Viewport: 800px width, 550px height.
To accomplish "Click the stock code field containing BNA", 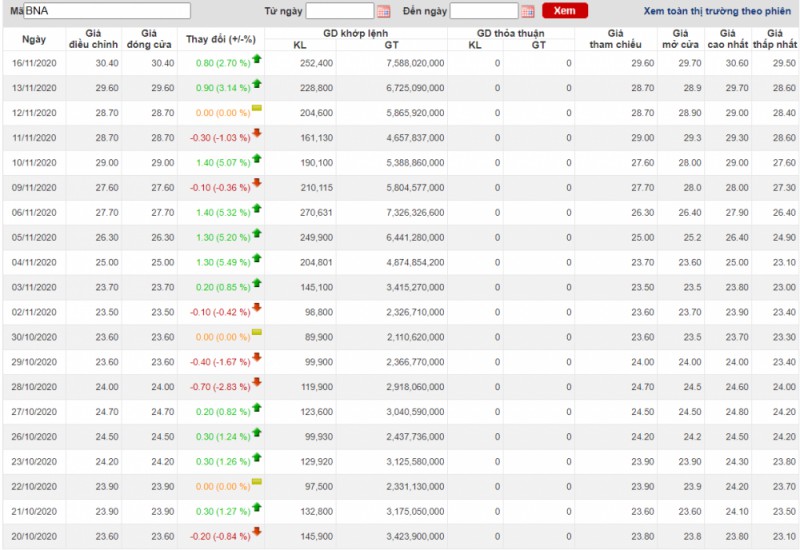I will pos(107,11).
